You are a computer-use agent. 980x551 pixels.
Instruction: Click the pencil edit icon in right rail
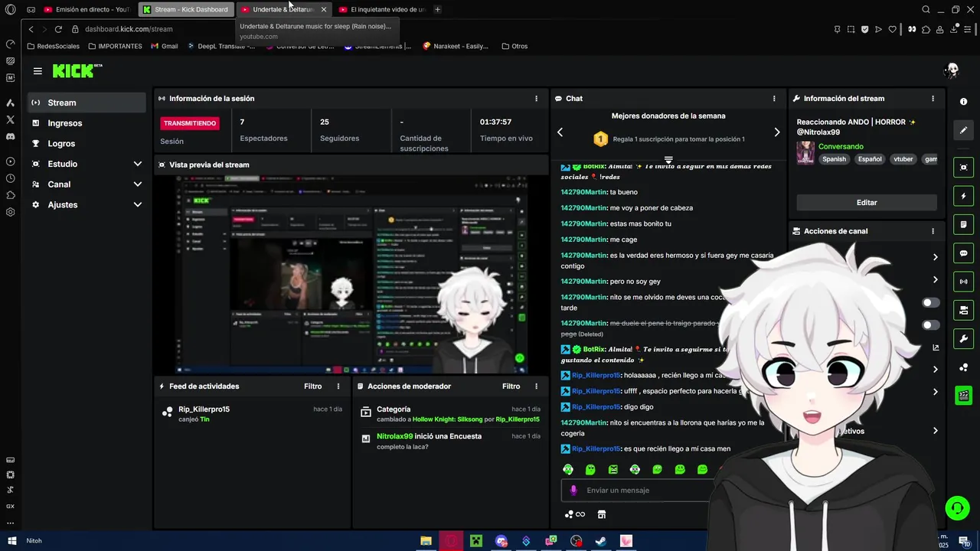963,130
